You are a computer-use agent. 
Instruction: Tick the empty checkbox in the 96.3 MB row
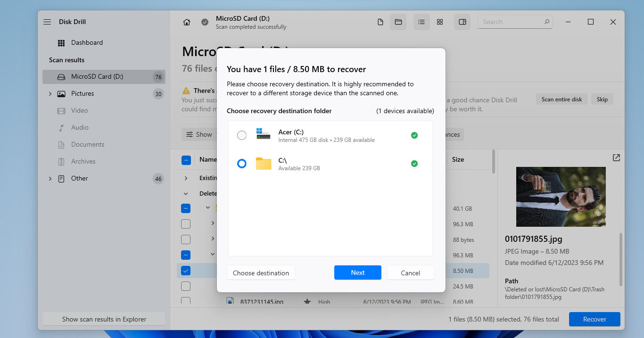[186, 224]
